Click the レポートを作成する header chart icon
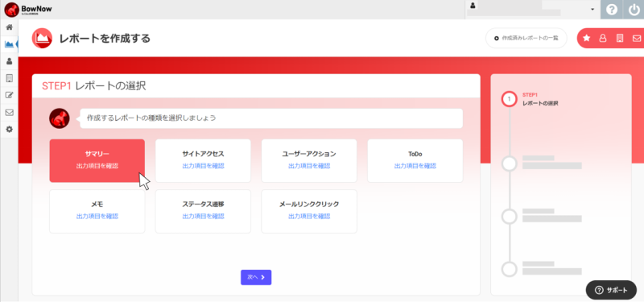 42,39
